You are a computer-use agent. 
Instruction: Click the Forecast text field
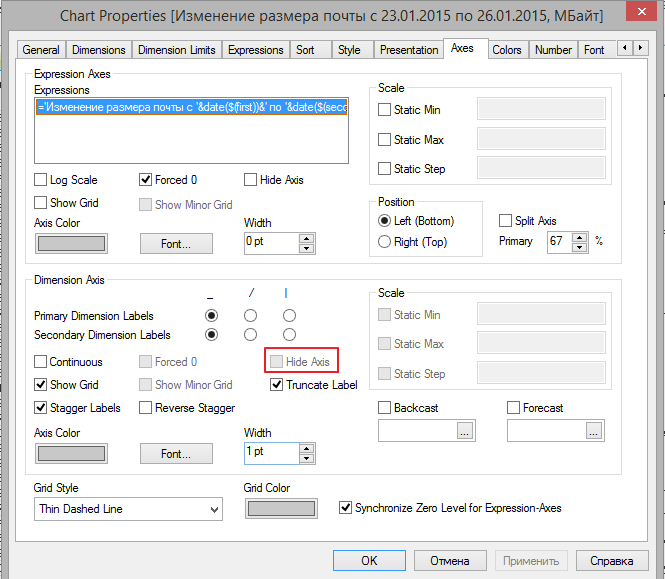(x=547, y=431)
